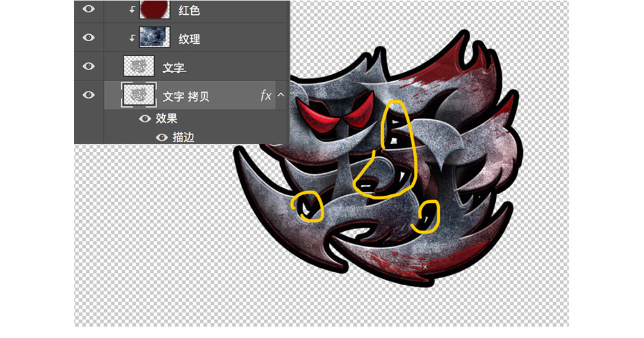Image resolution: width=644 pixels, height=338 pixels.
Task: Select the 文字 layer thumbnail
Action: tap(139, 66)
